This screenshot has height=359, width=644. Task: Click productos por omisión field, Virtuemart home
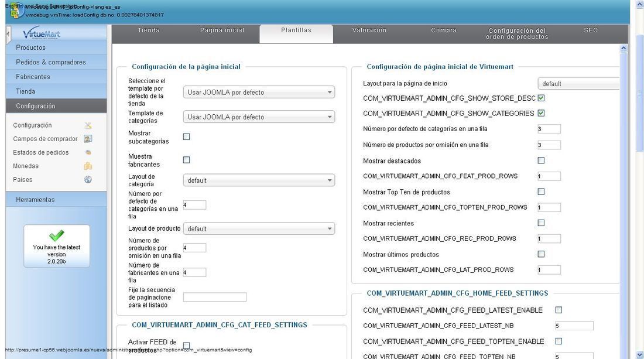click(x=549, y=145)
